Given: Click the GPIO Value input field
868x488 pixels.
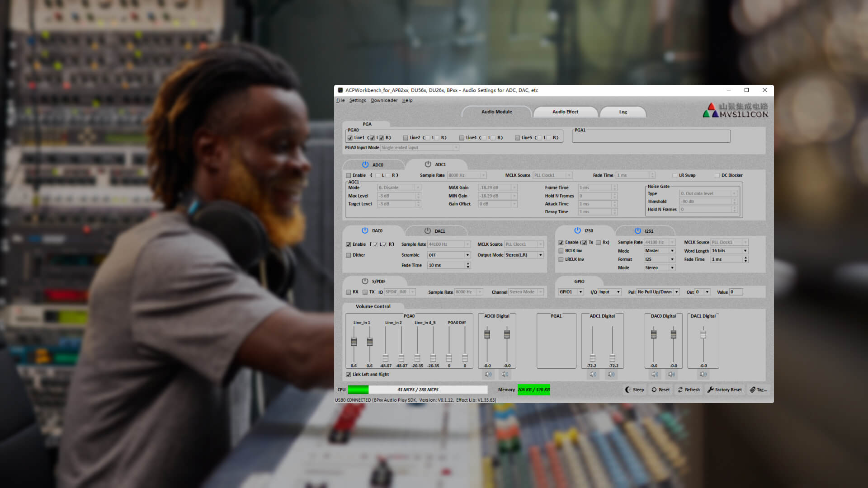Looking at the screenshot, I should (736, 292).
